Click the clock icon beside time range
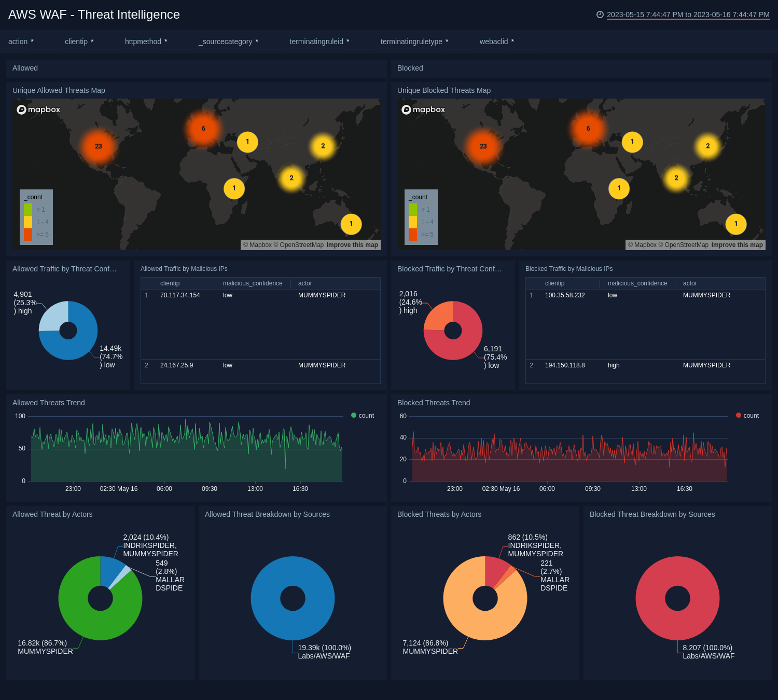778x700 pixels. coord(600,15)
